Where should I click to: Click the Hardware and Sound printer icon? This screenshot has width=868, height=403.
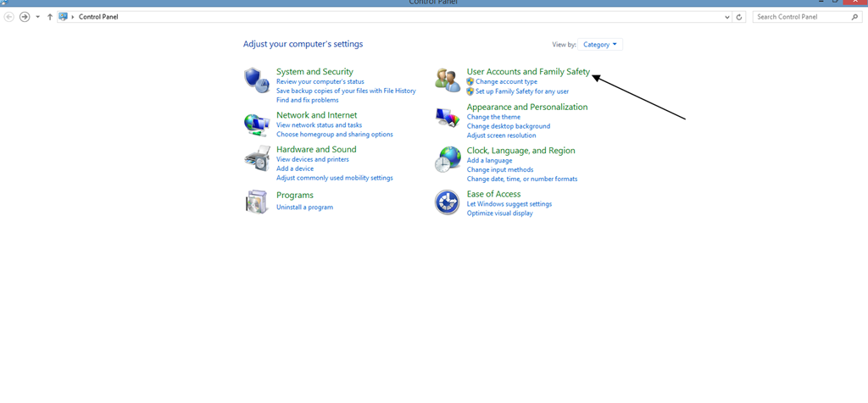(257, 158)
